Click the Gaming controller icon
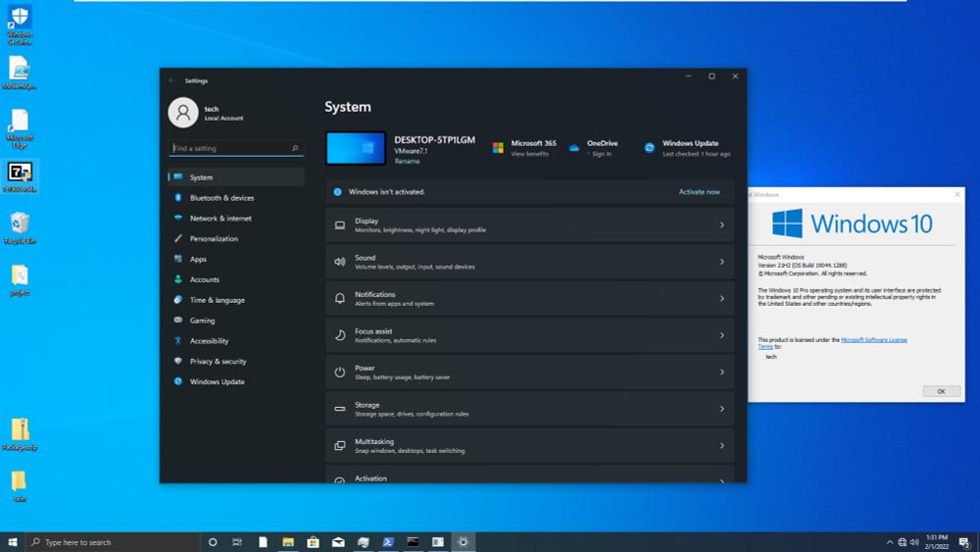 pos(178,320)
